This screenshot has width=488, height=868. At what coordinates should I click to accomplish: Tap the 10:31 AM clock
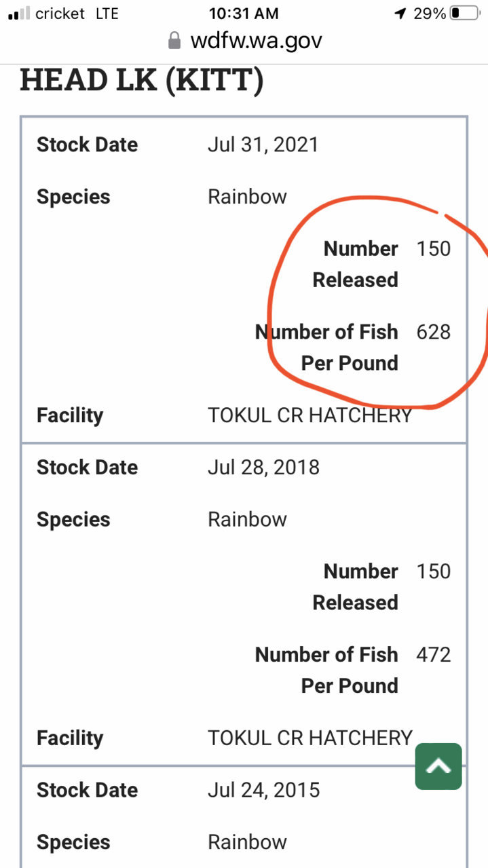[x=244, y=14]
